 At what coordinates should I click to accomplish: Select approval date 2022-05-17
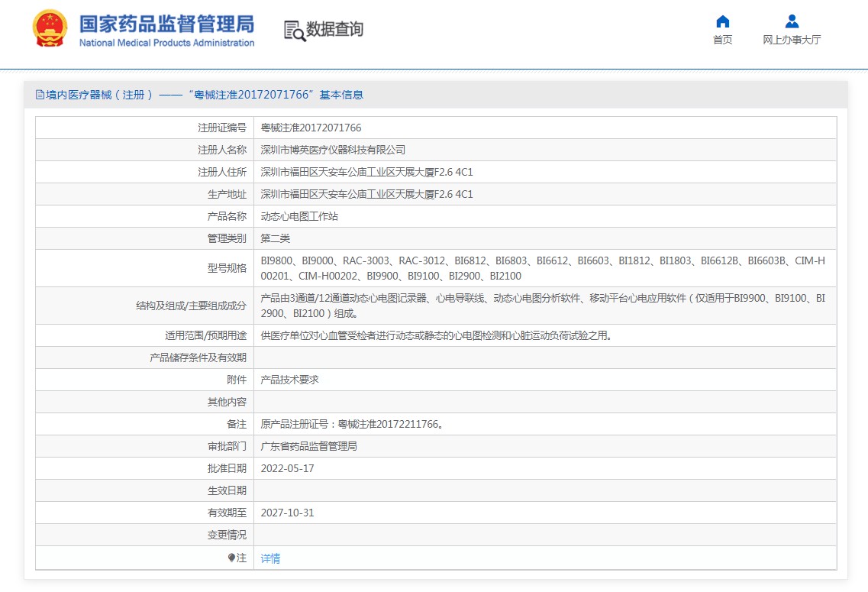pyautogui.click(x=287, y=468)
